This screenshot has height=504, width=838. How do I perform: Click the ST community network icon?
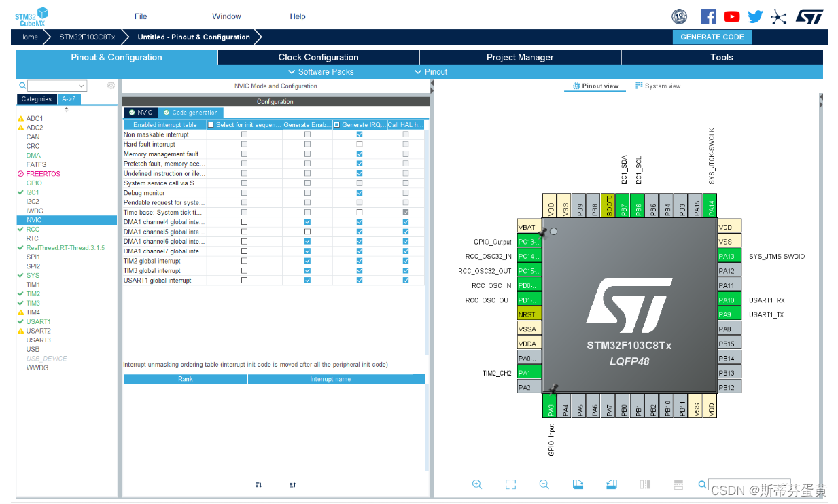click(x=779, y=16)
